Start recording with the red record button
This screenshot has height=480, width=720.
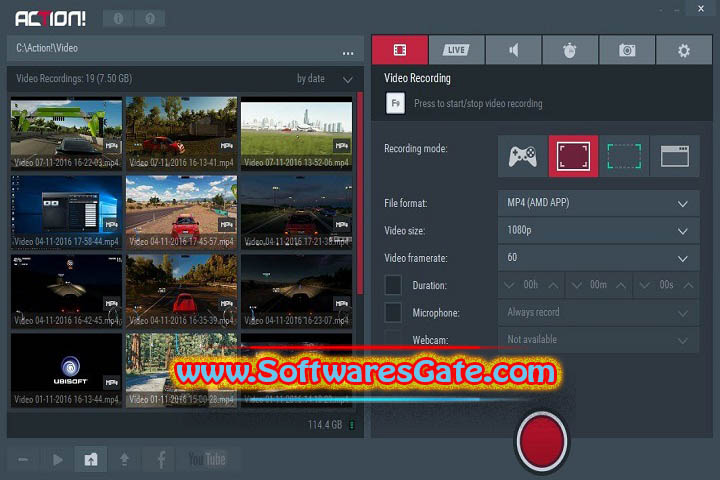click(x=541, y=441)
